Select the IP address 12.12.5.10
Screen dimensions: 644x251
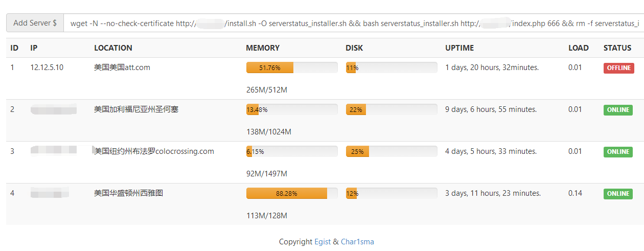[x=47, y=67]
